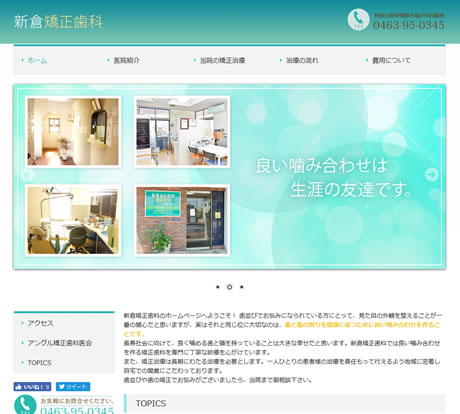Click the dental chair treatment room photo
The width and height of the screenshot is (460, 414).
pyautogui.click(x=73, y=220)
